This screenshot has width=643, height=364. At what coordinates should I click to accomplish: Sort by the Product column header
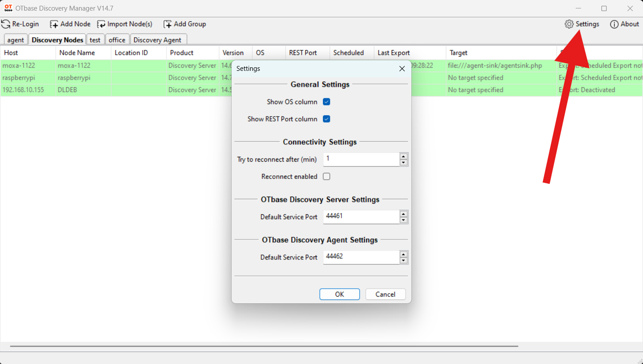tap(193, 53)
